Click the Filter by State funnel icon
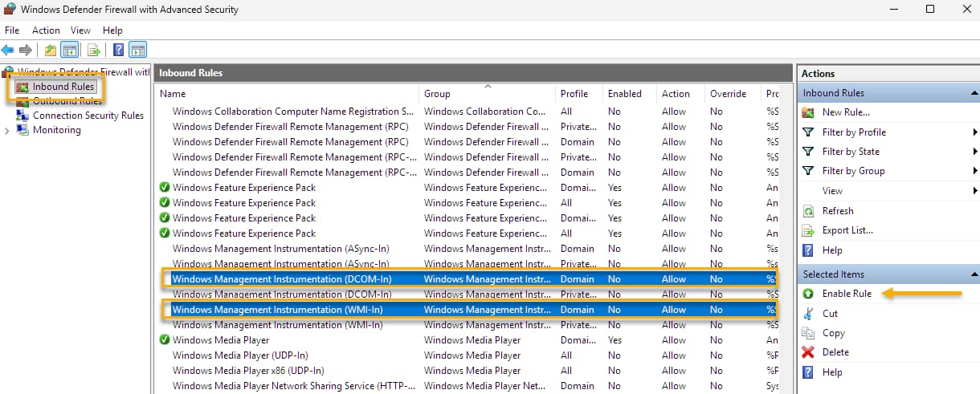 pyautogui.click(x=808, y=152)
